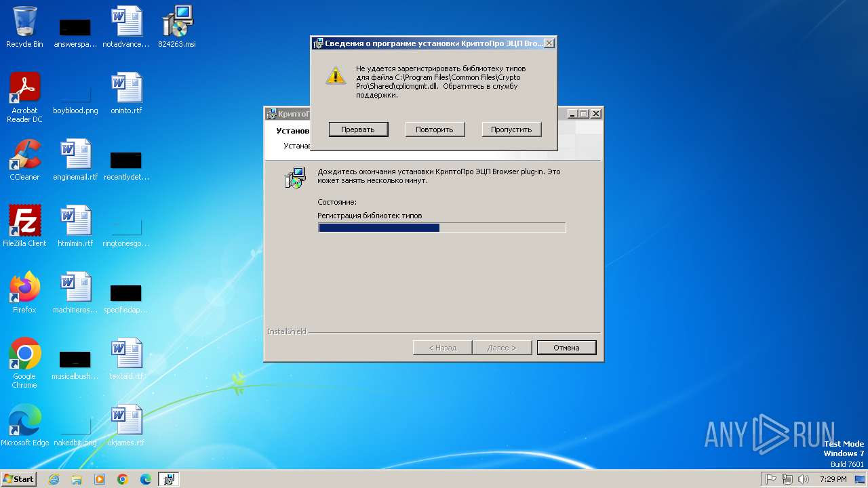Screen dimensions: 868x488
Task: Click the warning triangle icon in dialog
Action: (x=336, y=75)
